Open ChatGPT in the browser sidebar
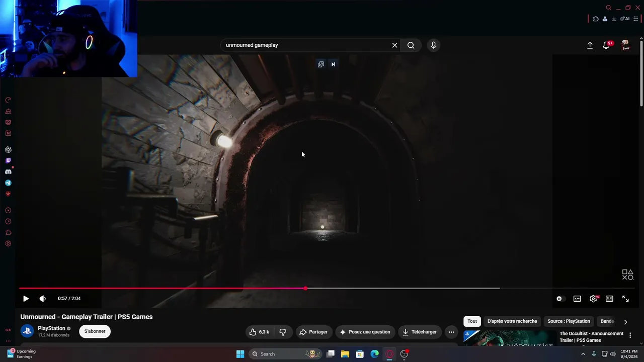Viewport: 644px width, 362px height. [x=8, y=149]
